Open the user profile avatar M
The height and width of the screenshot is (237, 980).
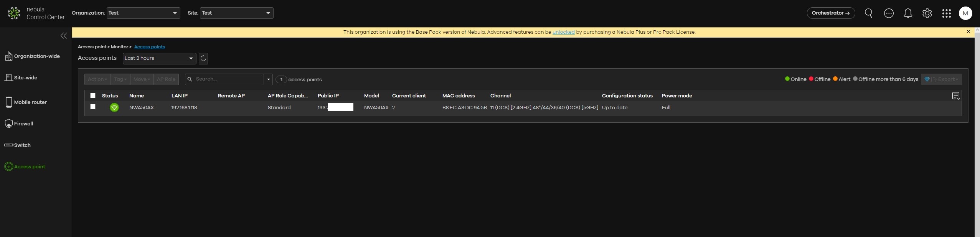[x=965, y=13]
